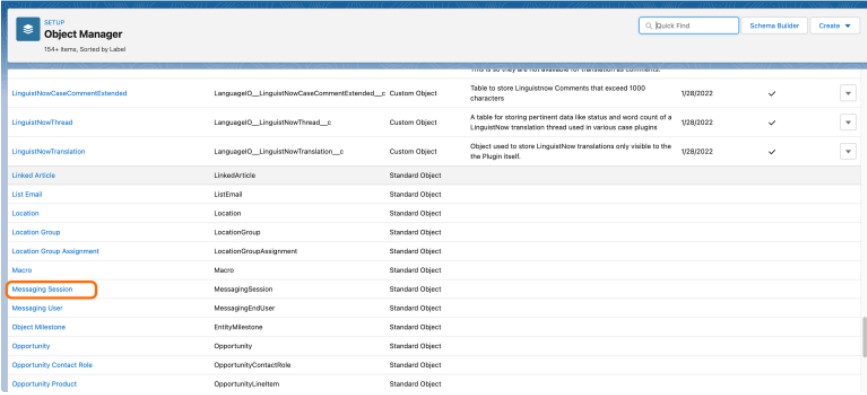Open the LinguistNowCaseCommentExtended object
Image resolution: width=867 pixels, height=395 pixels.
(x=69, y=93)
